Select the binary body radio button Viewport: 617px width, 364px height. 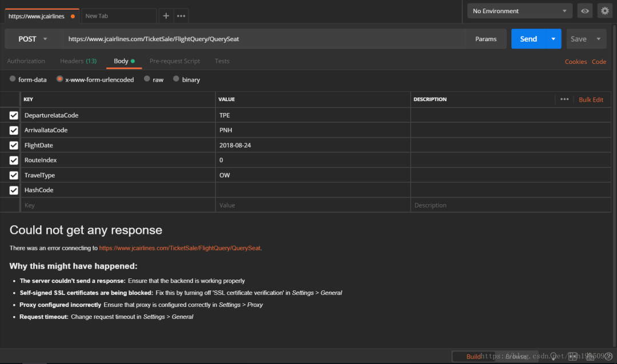click(176, 79)
